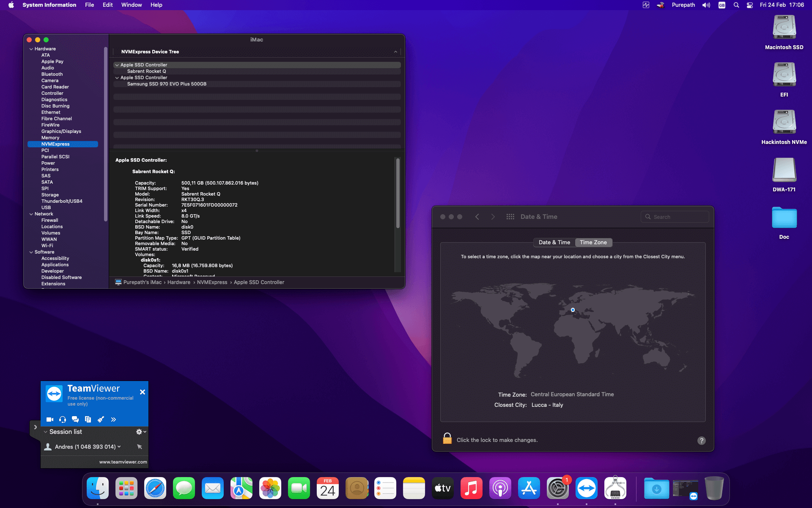812x508 pixels.
Task: Click the TeamViewer file transfer icon
Action: click(x=88, y=420)
